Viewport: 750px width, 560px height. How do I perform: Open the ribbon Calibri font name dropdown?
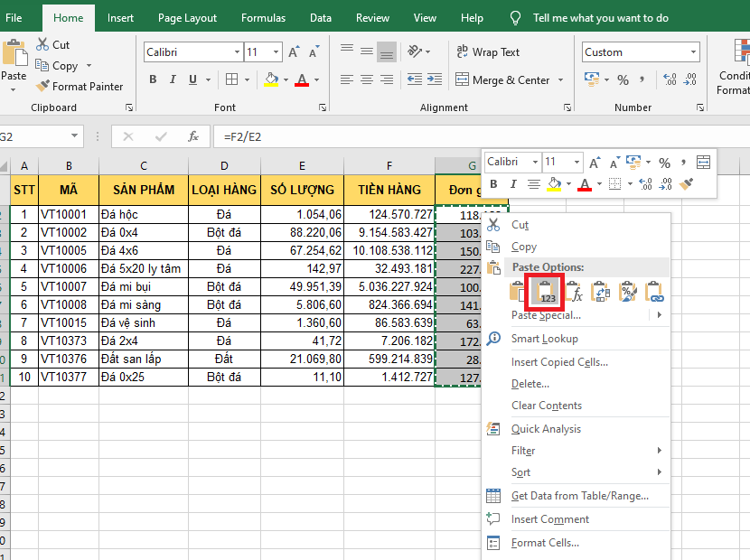237,52
